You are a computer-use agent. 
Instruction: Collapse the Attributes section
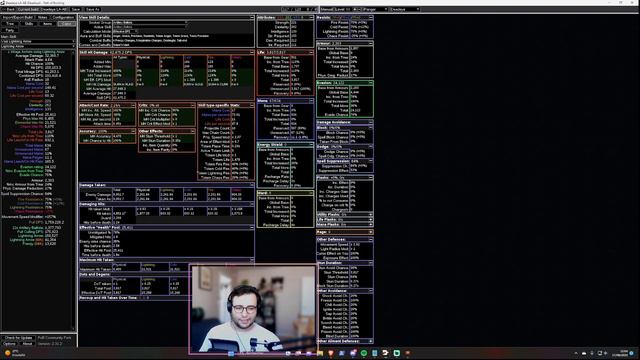[311, 18]
